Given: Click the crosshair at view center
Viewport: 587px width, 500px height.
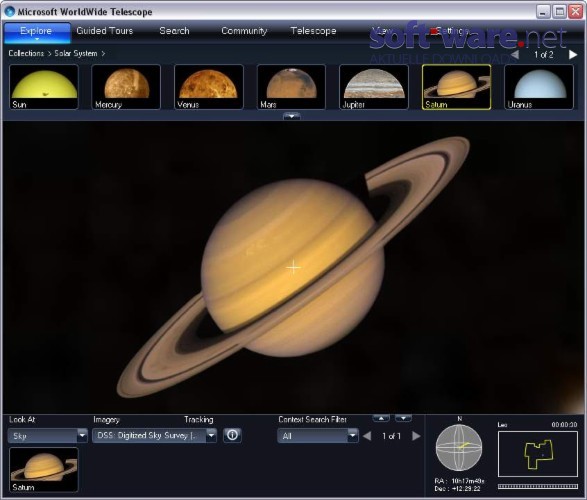Looking at the screenshot, I should tap(293, 267).
